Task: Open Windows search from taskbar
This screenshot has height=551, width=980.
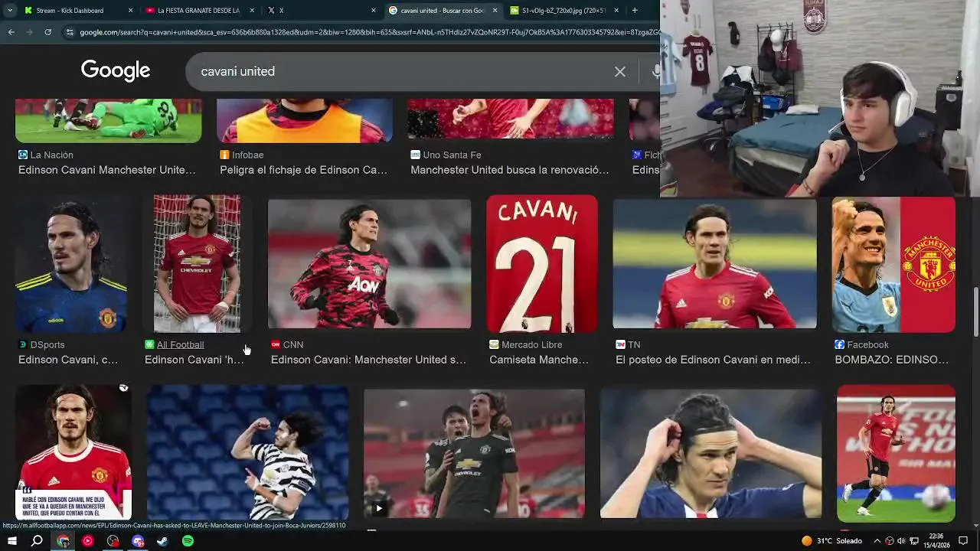Action: pos(37,541)
